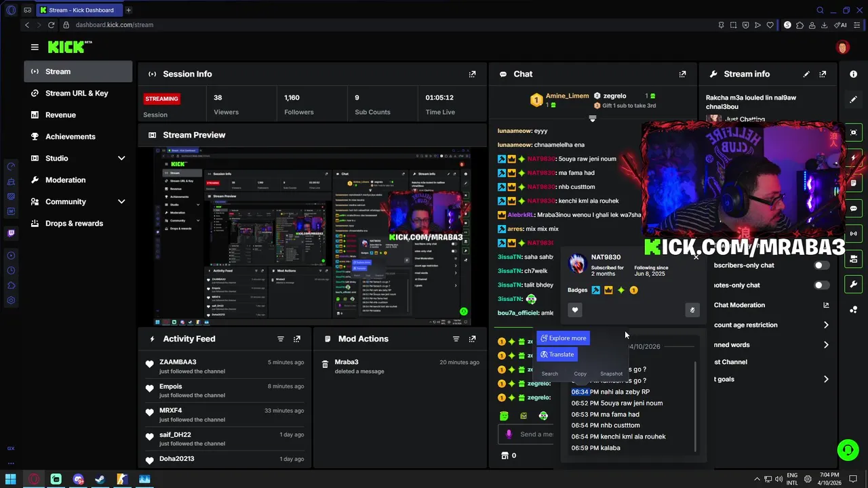Image resolution: width=868 pixels, height=488 pixels.
Task: Open Drops & rewards page
Action: click(78, 224)
